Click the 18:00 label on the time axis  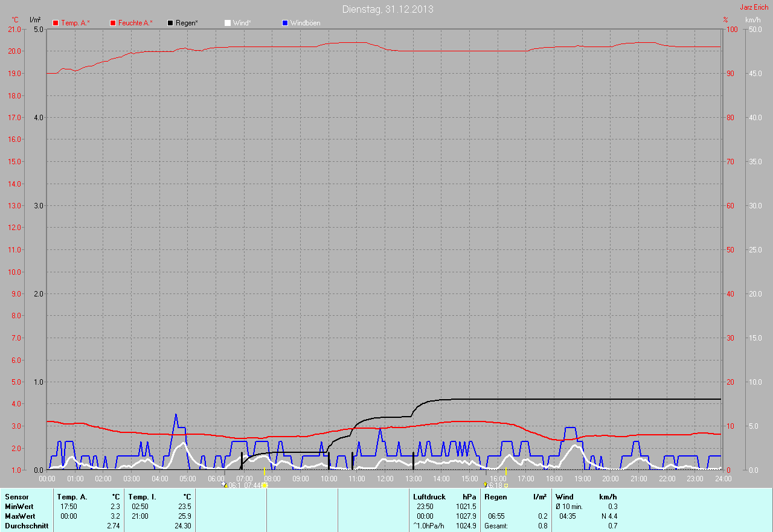[554, 479]
